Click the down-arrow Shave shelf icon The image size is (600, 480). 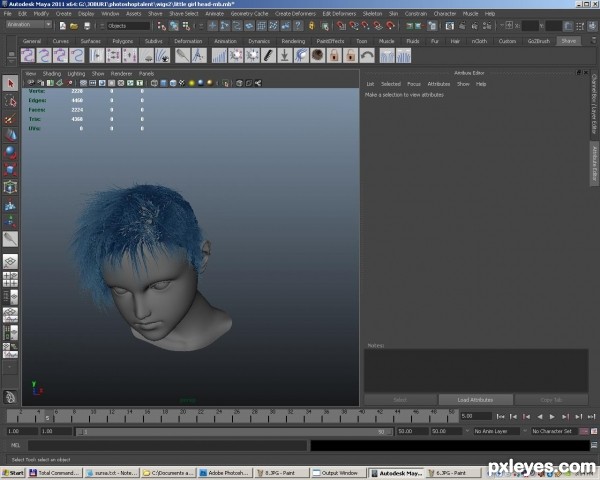tap(284, 56)
